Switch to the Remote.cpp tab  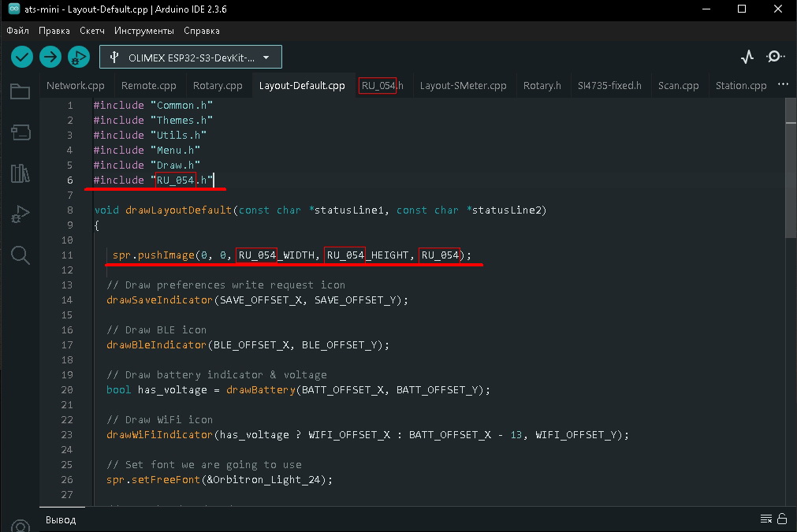(x=148, y=85)
